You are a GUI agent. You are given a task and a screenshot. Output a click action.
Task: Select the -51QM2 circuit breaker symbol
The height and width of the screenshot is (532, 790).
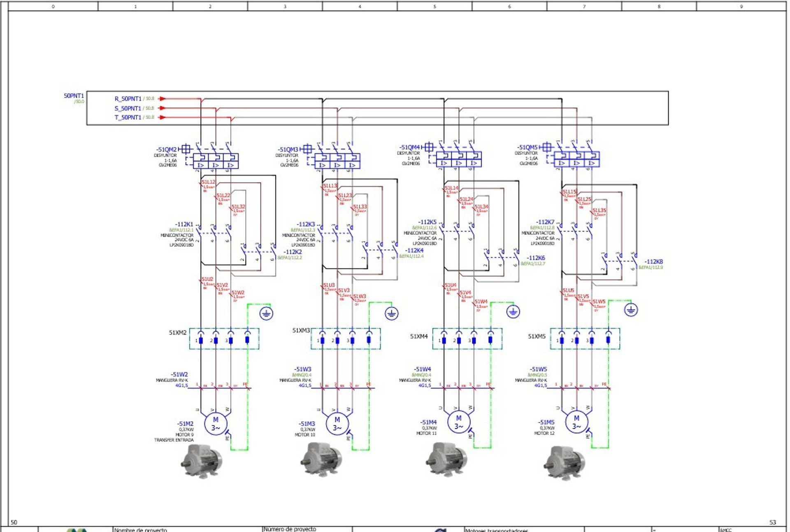[216, 161]
